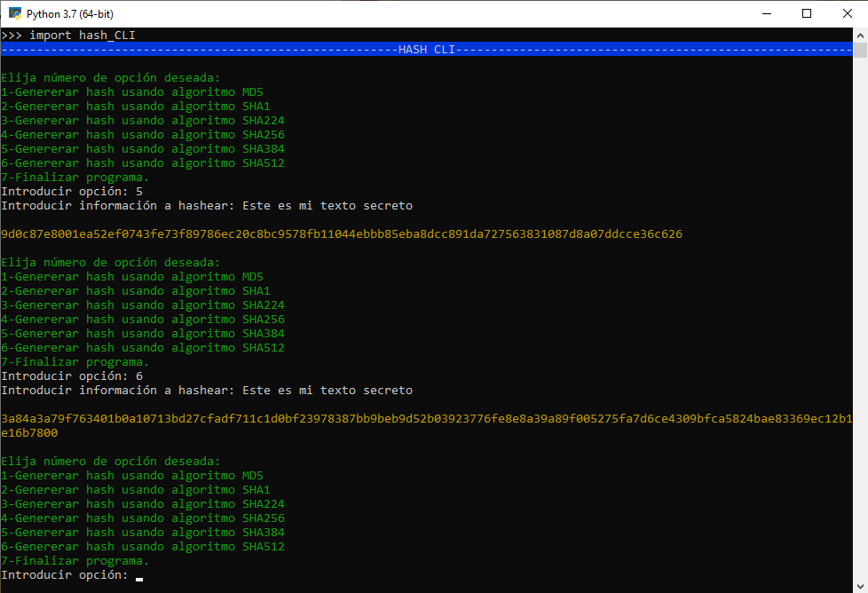The image size is (868, 593).
Task: Click the SHA512 hash output starting with 3a84a3a
Action: pyautogui.click(x=426, y=419)
